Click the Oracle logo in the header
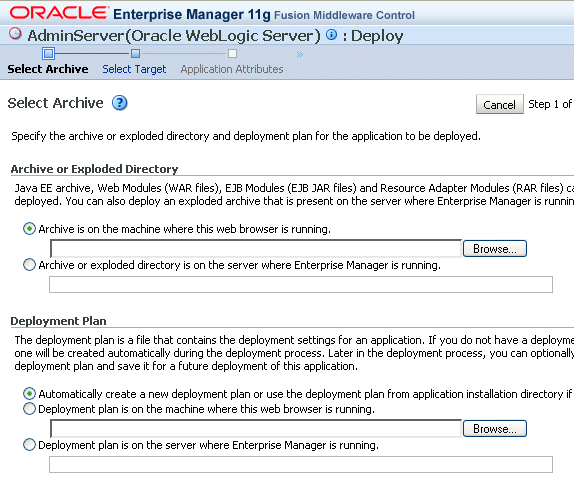The image size is (574, 480). coord(59,13)
